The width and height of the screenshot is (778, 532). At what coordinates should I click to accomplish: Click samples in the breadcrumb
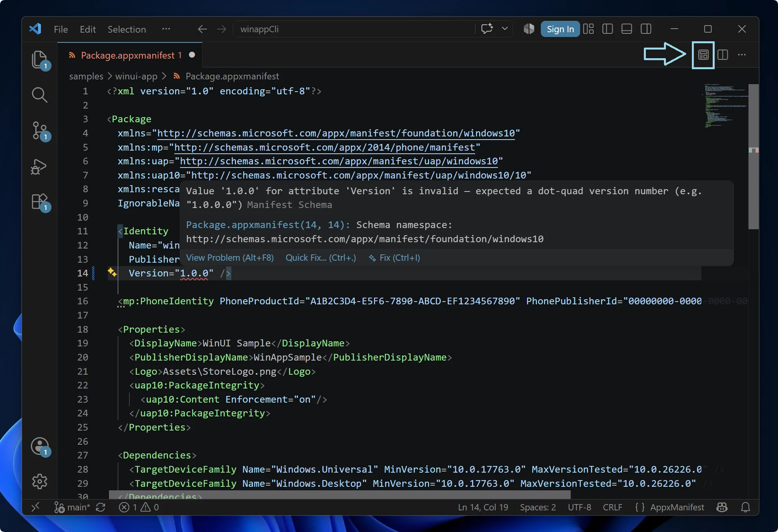pyautogui.click(x=86, y=76)
